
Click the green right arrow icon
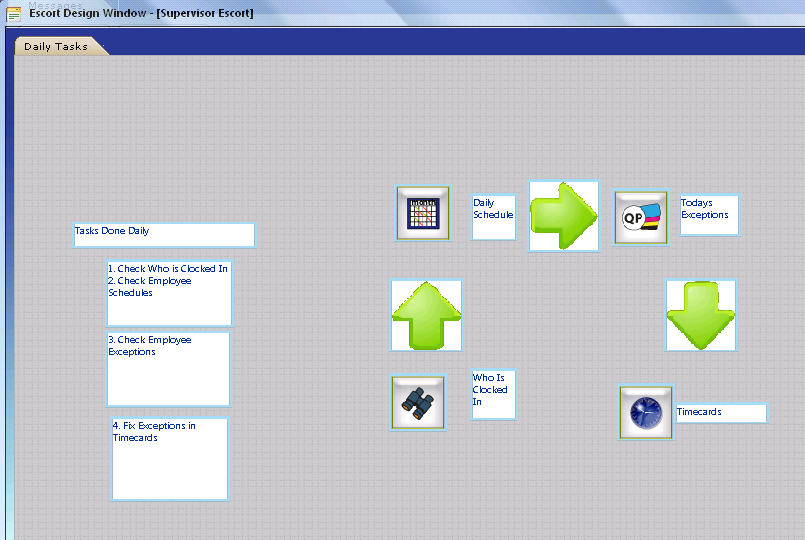[x=563, y=216]
